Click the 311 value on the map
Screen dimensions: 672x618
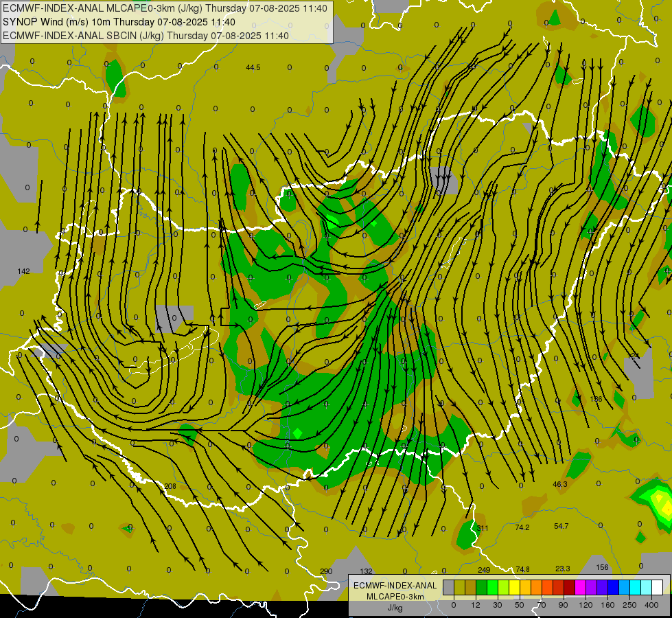pos(483,528)
